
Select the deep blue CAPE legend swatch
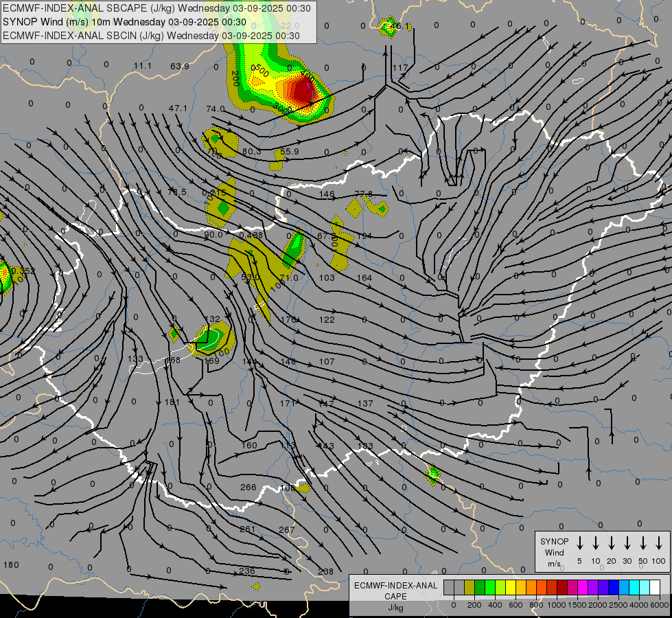pyautogui.click(x=613, y=587)
